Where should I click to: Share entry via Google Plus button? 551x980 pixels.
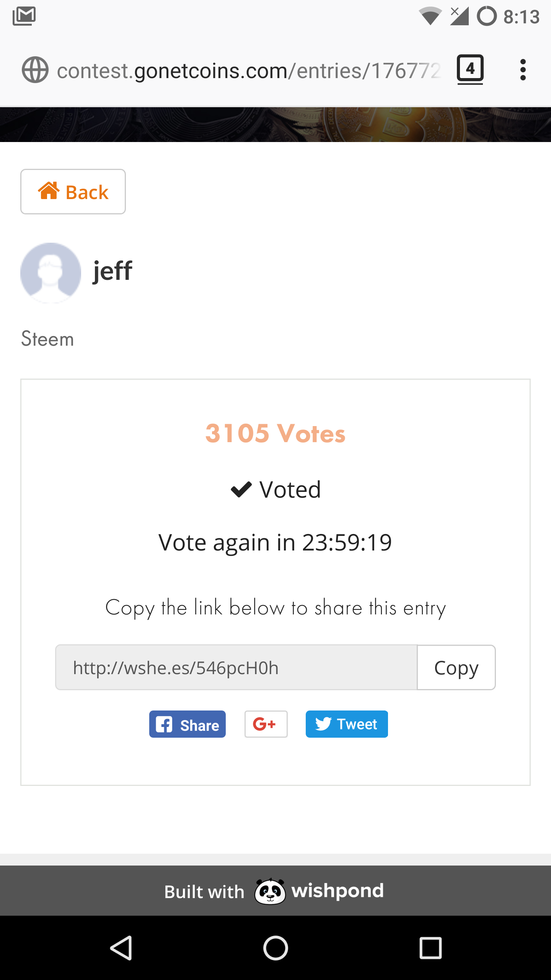pos(266,724)
